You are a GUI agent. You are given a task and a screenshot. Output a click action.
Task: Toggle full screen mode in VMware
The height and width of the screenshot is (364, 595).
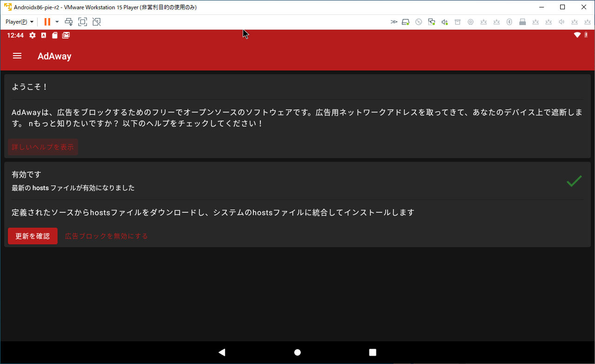(x=82, y=21)
